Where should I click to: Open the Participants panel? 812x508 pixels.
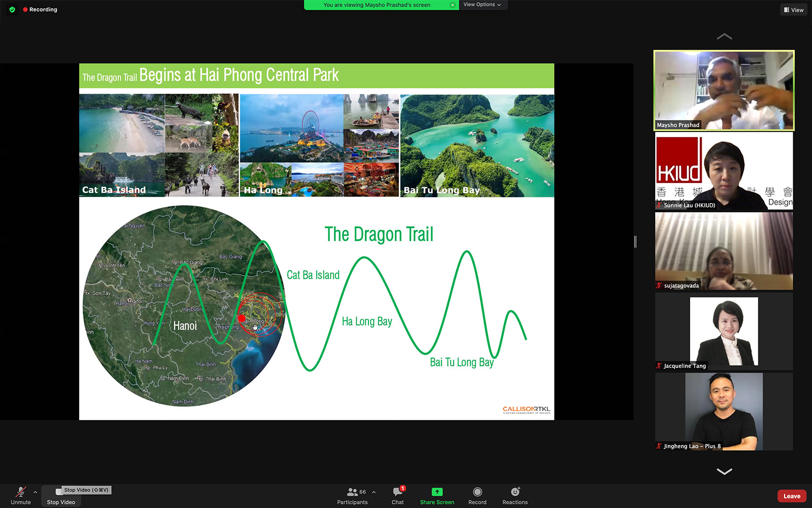(352, 495)
